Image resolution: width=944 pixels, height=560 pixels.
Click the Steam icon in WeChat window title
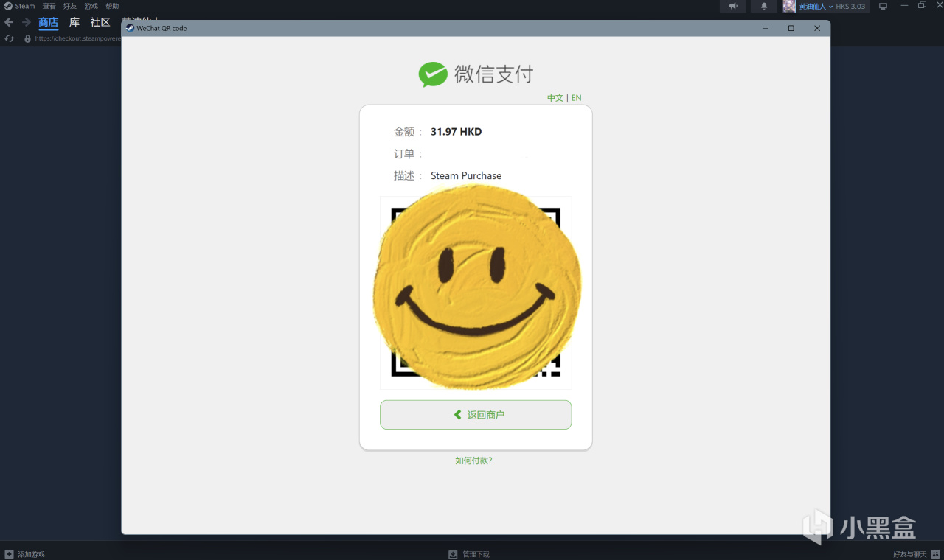click(x=130, y=28)
